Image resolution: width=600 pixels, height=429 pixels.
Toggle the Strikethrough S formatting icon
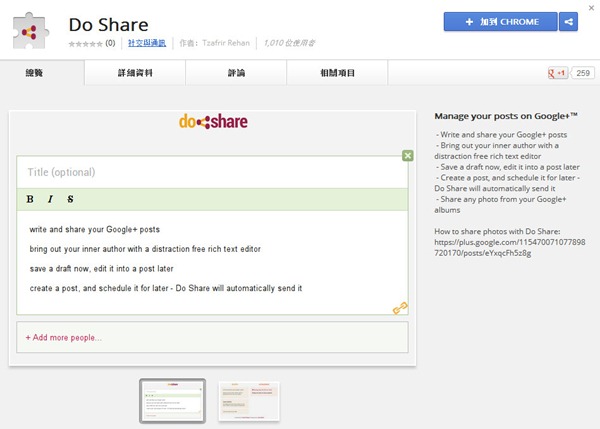pos(70,199)
